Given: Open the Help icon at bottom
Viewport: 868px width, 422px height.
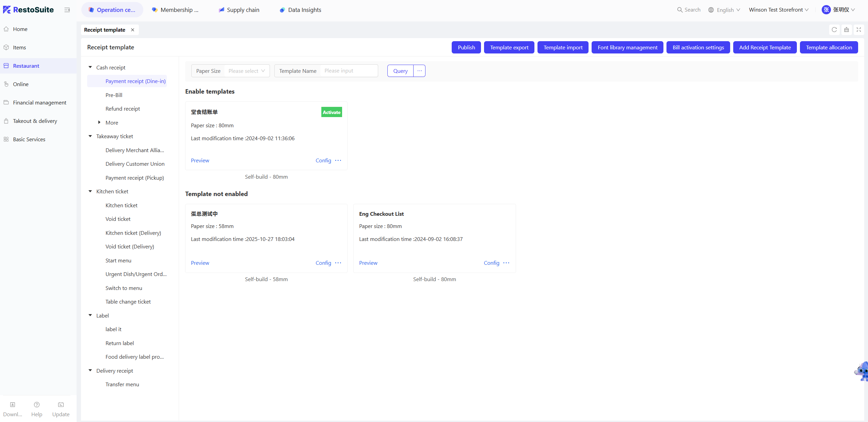Looking at the screenshot, I should point(36,405).
